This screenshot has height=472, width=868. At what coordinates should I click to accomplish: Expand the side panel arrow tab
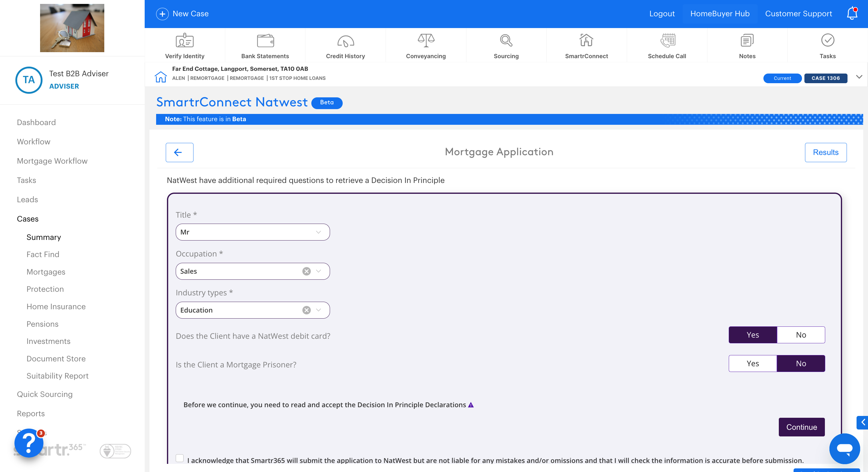(x=863, y=423)
